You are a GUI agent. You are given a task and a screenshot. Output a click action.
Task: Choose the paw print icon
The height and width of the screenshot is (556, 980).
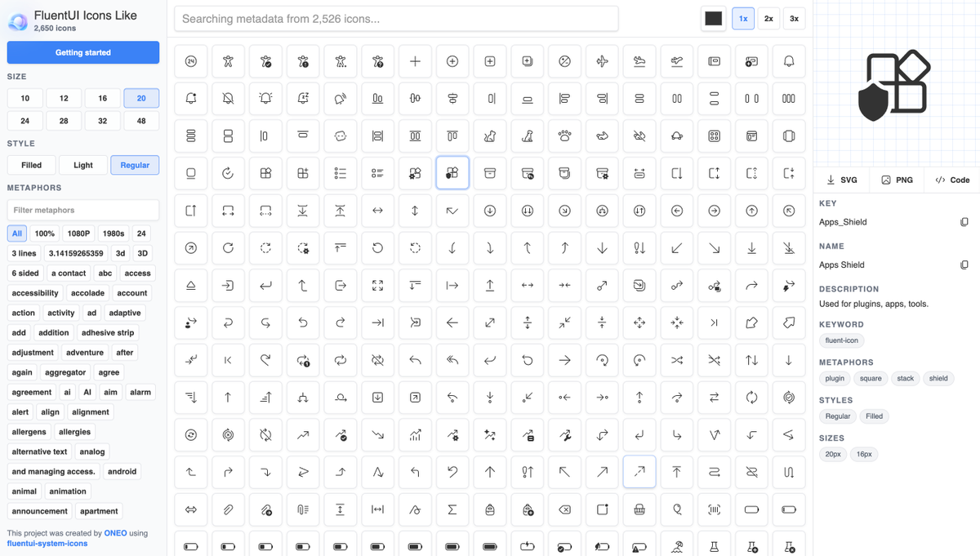pos(564,136)
